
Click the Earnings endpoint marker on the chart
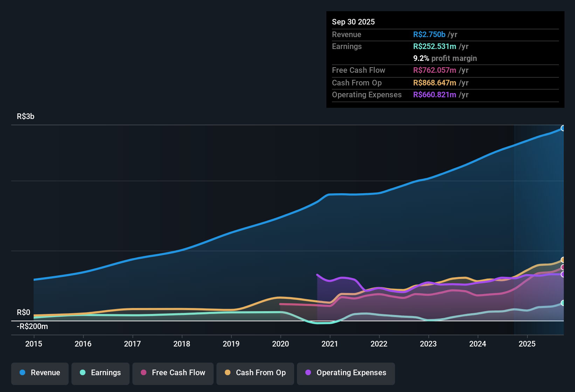(x=563, y=303)
